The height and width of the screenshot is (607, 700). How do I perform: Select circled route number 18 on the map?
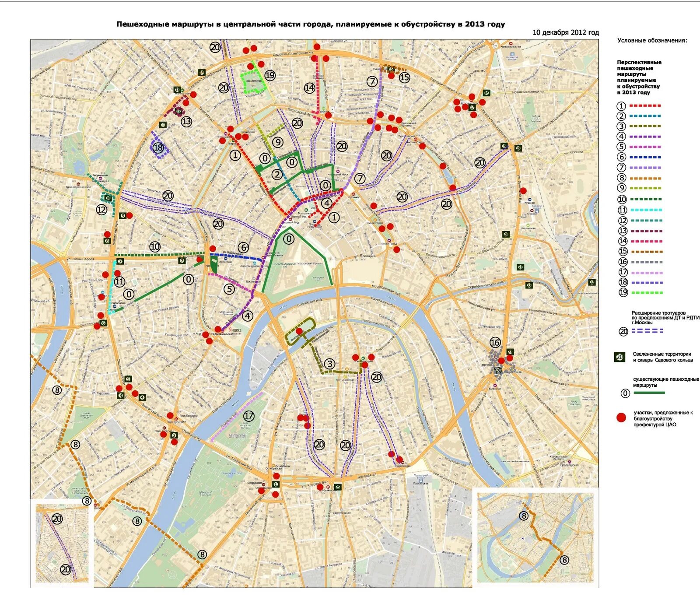point(158,147)
